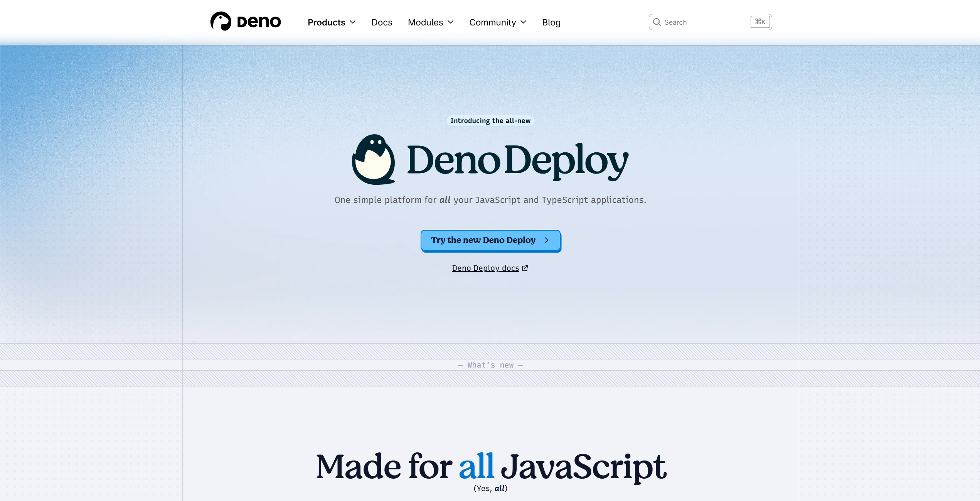Expand the Community dropdown chevron

pyautogui.click(x=524, y=22)
